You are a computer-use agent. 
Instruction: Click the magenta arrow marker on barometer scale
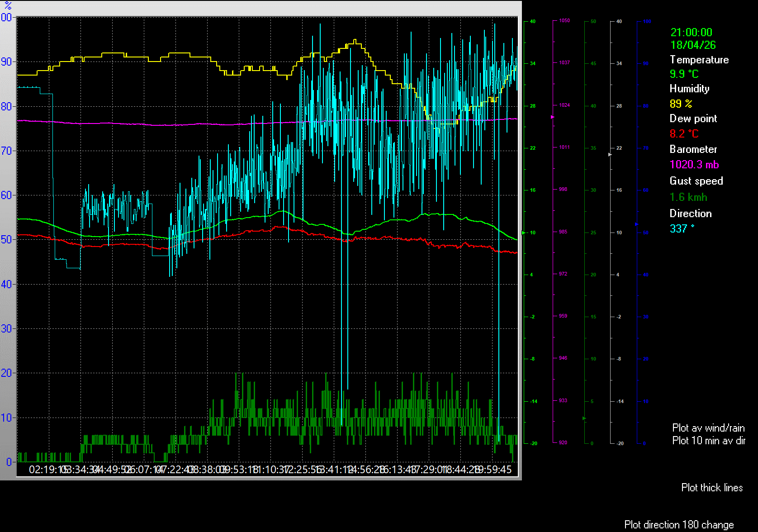(552, 117)
